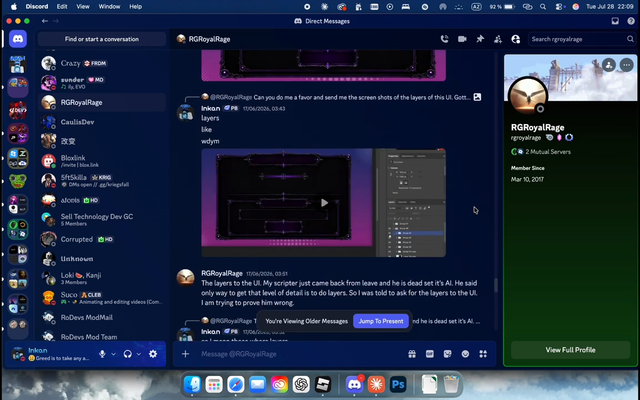Viewport: 640px width, 400px height.
Task: Open Finder from the Dock
Action: click(x=192, y=384)
